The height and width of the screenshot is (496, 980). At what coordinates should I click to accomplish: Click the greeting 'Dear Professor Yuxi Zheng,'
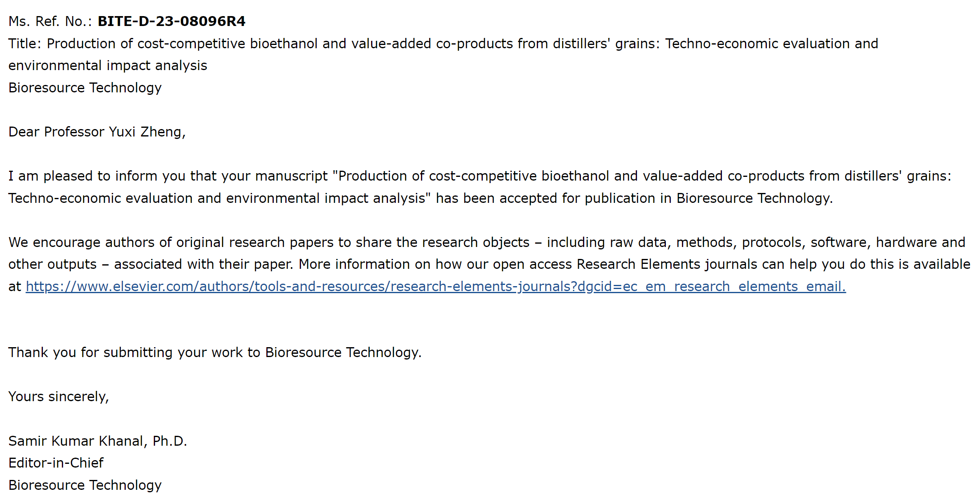click(97, 132)
